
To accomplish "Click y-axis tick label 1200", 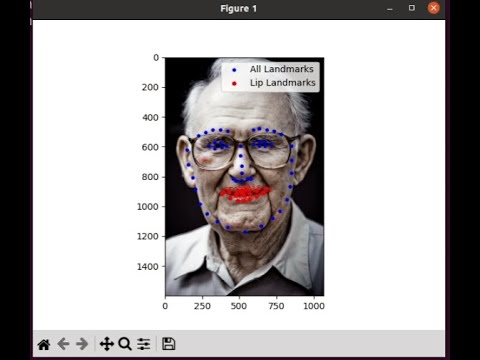I will tap(148, 236).
